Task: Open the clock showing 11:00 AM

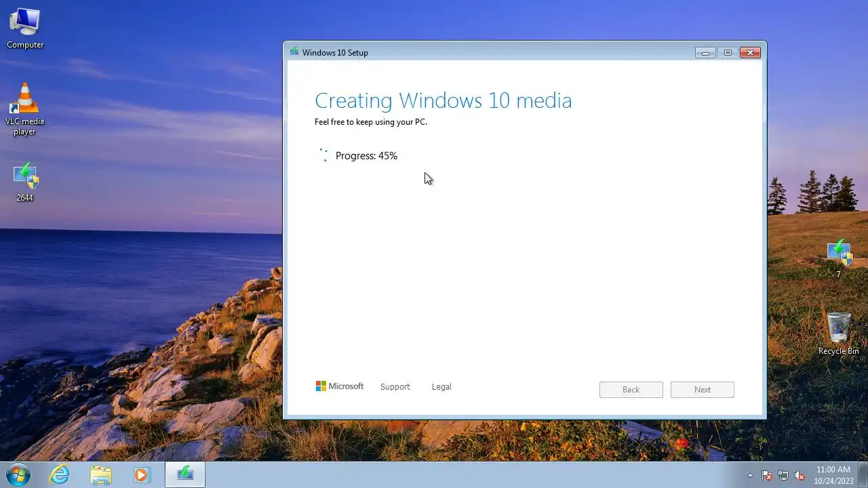Action: pyautogui.click(x=833, y=474)
